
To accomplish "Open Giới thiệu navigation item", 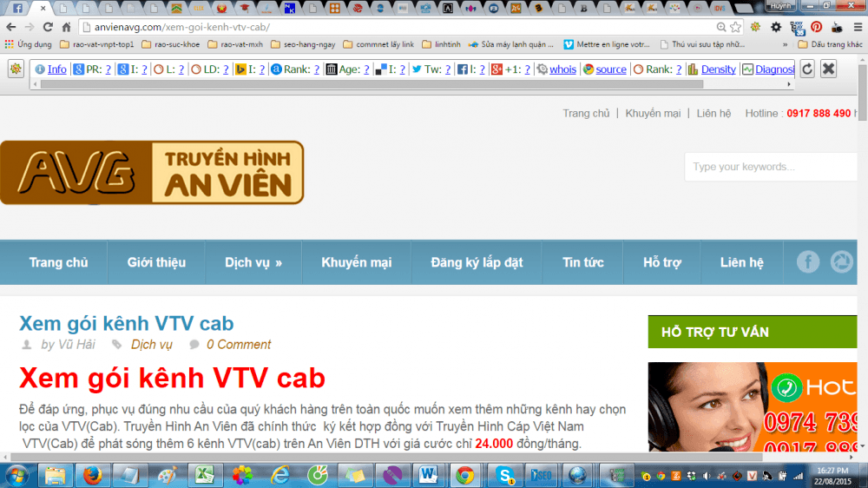I will [156, 262].
